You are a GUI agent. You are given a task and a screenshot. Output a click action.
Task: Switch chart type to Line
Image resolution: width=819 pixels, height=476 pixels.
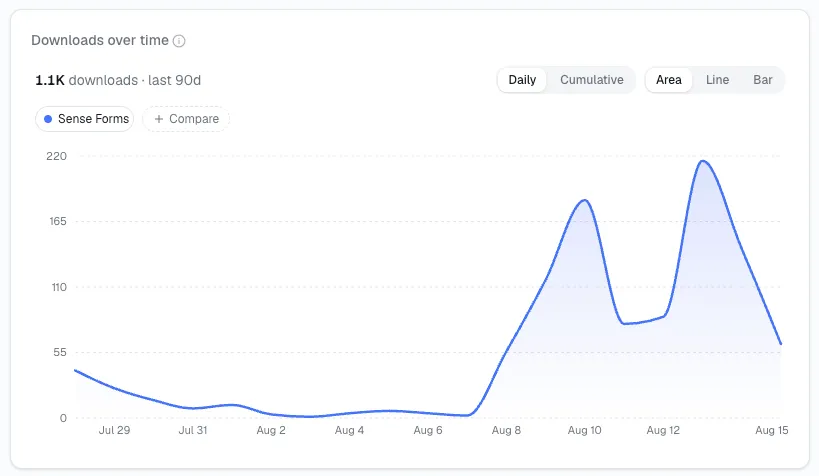click(717, 80)
